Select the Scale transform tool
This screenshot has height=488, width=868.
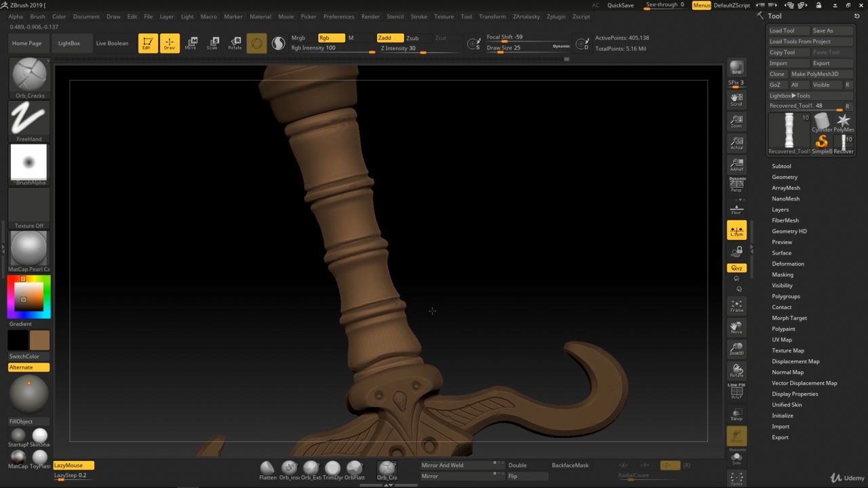click(213, 43)
